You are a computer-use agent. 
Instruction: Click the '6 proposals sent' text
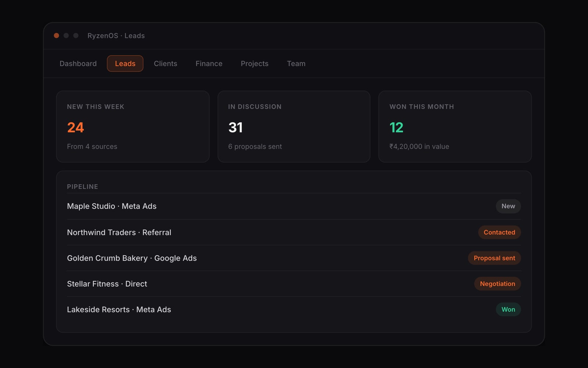255,146
